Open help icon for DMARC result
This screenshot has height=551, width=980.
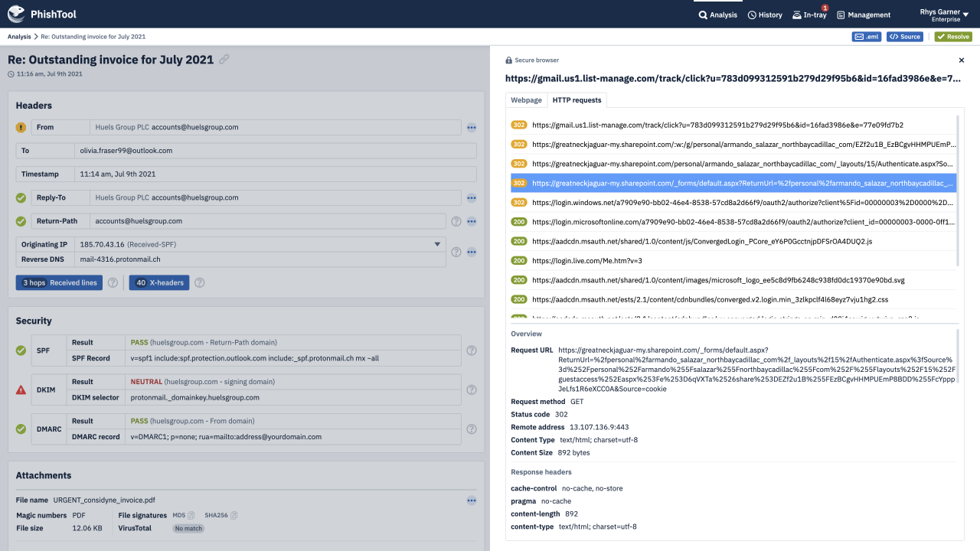pos(472,429)
